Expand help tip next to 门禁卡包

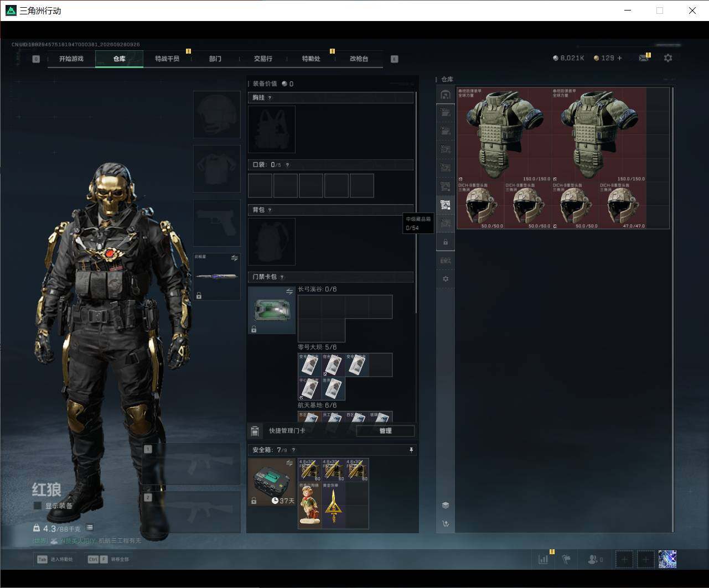282,277
